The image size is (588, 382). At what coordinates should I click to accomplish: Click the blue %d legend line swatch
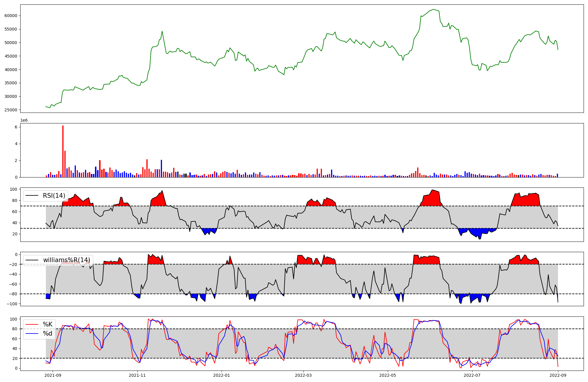(x=32, y=334)
